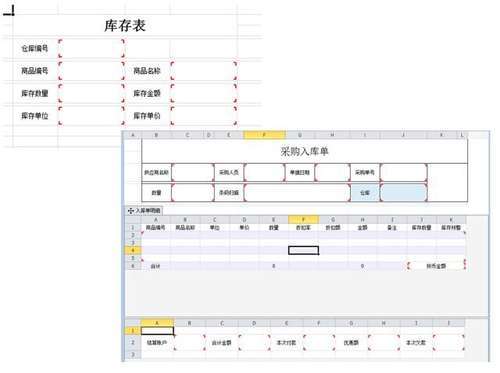Click the 商品编号 column title in the detail grid

(156, 228)
